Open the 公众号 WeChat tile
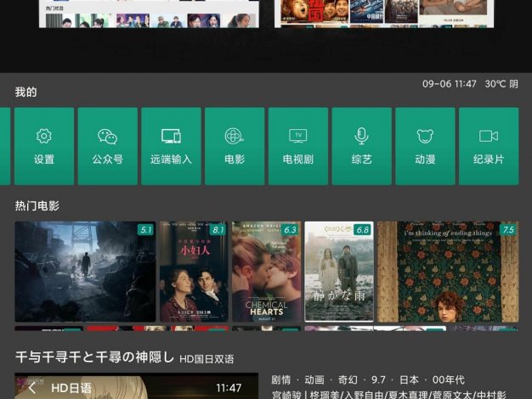This screenshot has width=532, height=399. [108, 146]
